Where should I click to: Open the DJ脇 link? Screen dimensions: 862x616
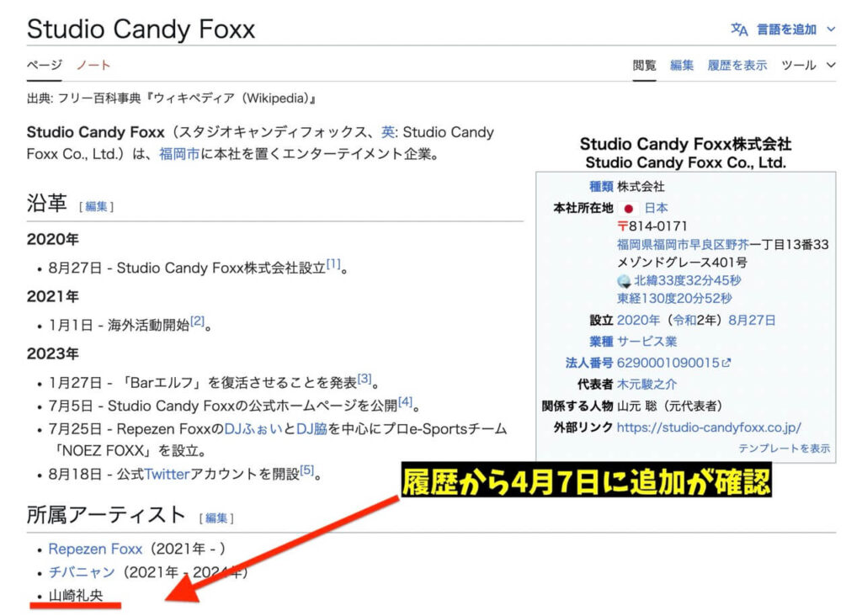pyautogui.click(x=311, y=428)
